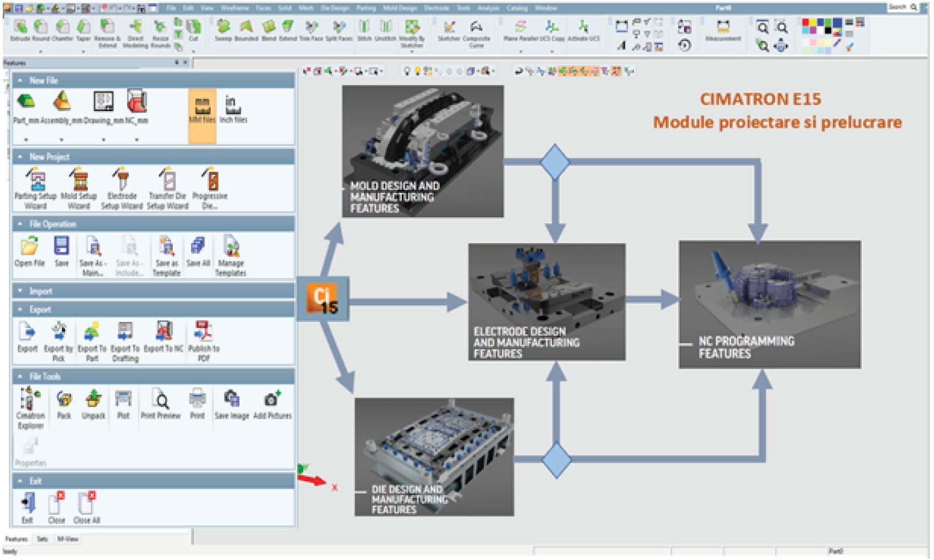Pick the yellow color swatch
The height and width of the screenshot is (560, 934).
[814, 23]
